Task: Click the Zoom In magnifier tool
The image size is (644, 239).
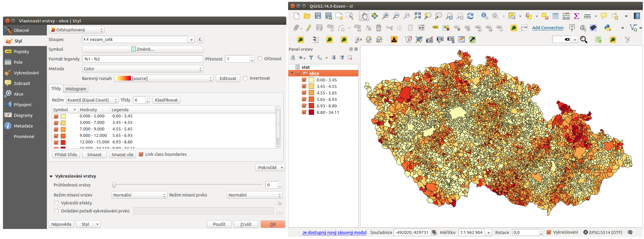Action: [385, 16]
